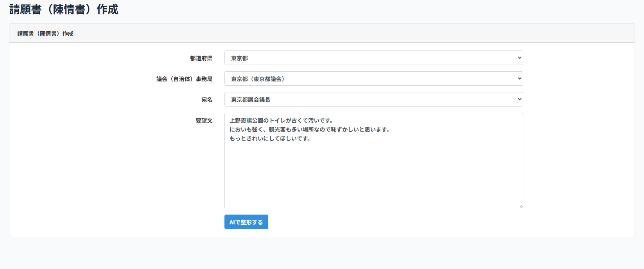Click the chevron arrow of 宛名 select

tap(519, 99)
